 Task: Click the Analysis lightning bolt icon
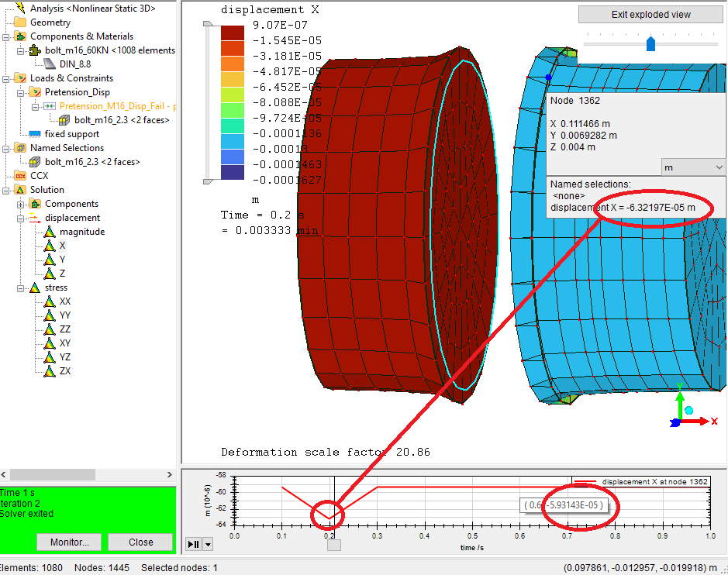20,9
